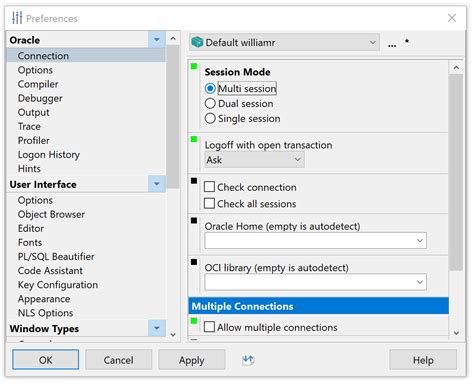Click the black indicator next to Check connection
The height and width of the screenshot is (386, 474).
click(194, 181)
